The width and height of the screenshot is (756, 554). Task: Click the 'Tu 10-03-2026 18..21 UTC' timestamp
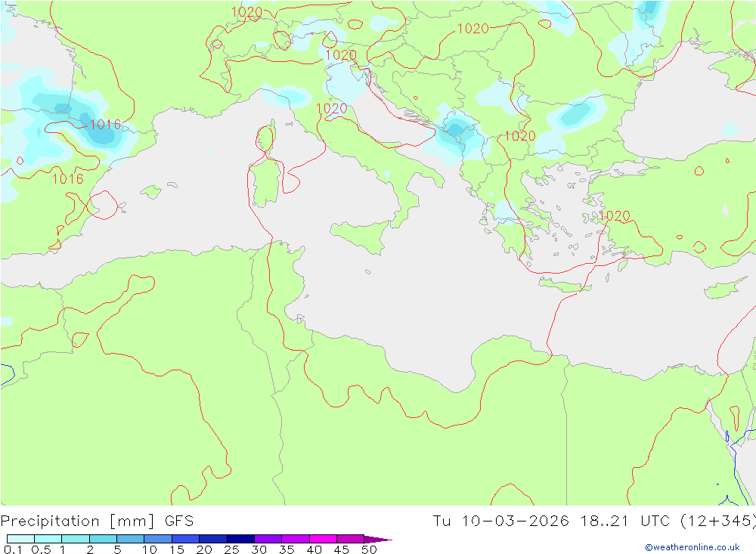pyautogui.click(x=551, y=522)
